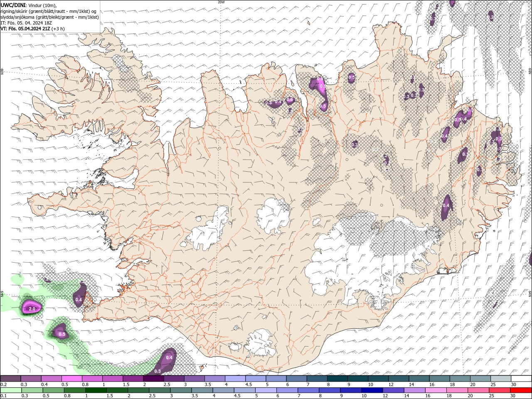Click the crimson 25 rain legend swatch

coord(500,390)
